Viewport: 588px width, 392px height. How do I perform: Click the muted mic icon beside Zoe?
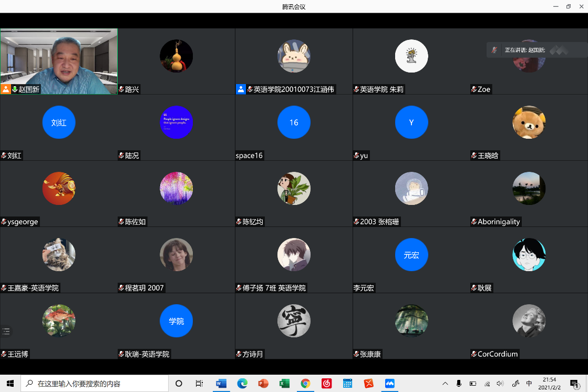point(474,89)
